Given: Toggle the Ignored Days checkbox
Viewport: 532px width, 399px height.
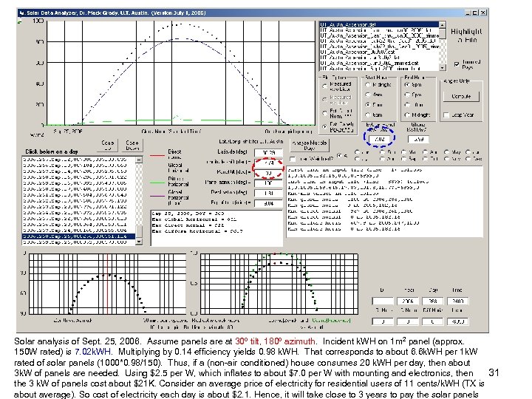Looking at the screenshot, I should tap(457, 64).
